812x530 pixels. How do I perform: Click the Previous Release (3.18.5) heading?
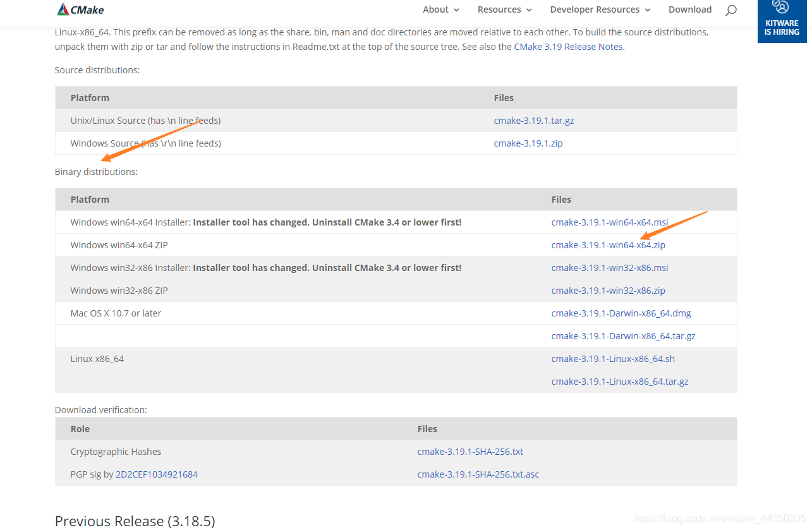coord(135,521)
